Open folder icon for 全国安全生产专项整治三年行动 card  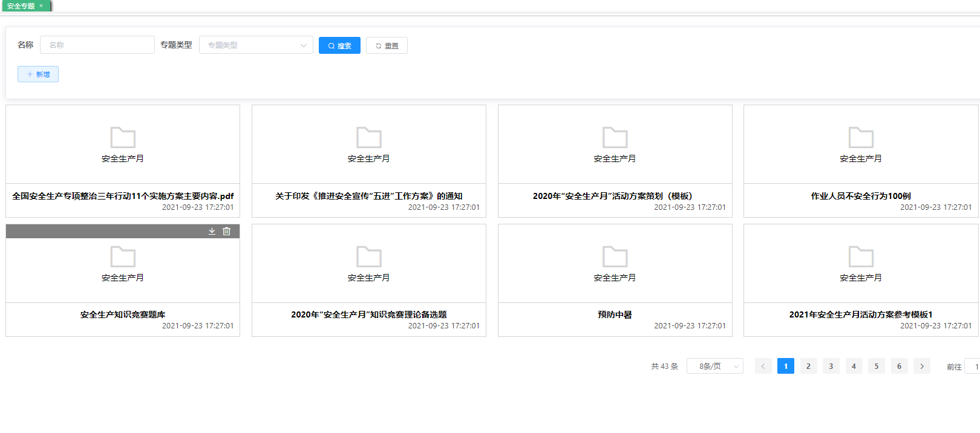(123, 137)
